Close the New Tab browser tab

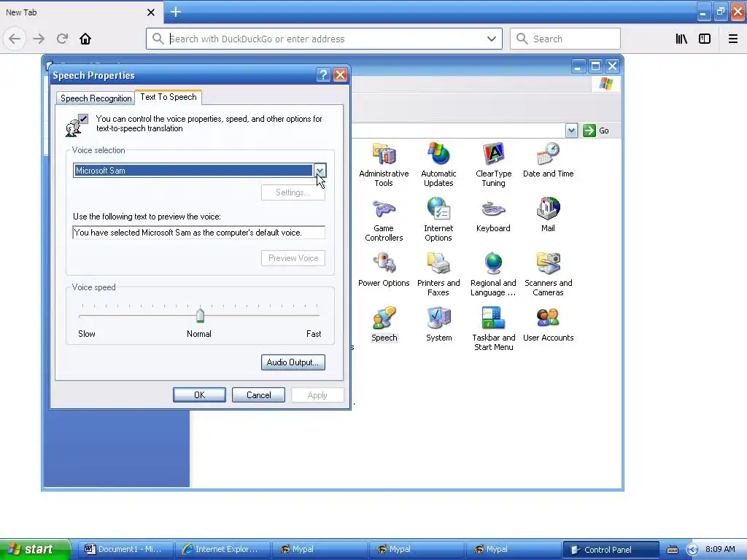pos(151,12)
